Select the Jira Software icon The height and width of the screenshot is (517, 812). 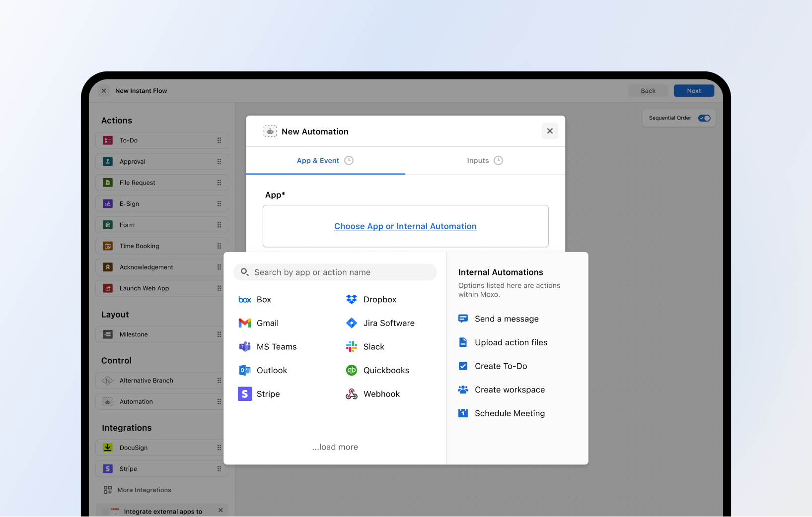tap(352, 323)
